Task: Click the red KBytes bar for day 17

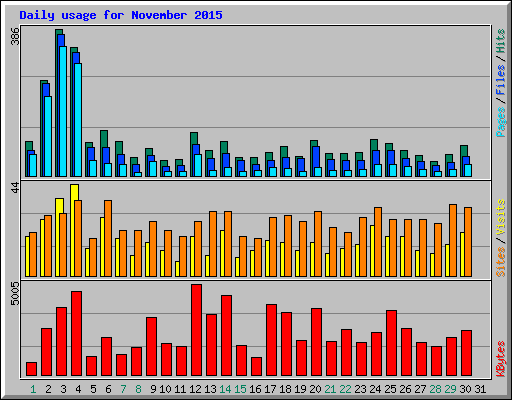Action: tap(272, 340)
